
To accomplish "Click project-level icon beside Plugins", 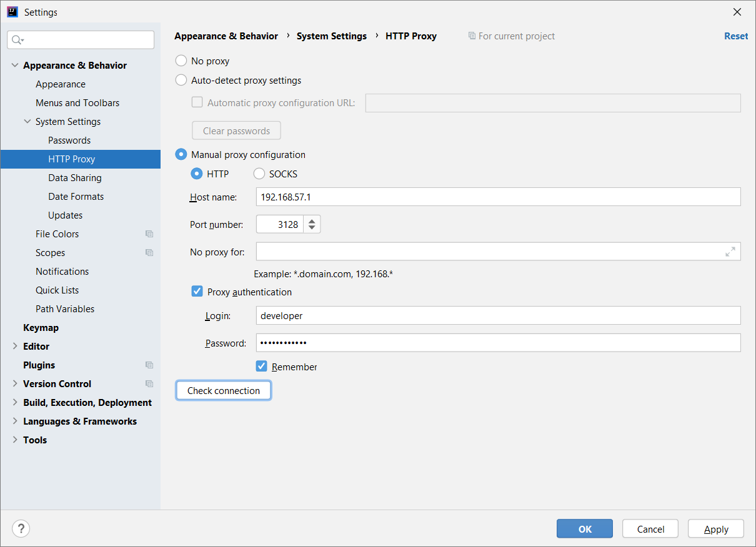I will pos(149,365).
